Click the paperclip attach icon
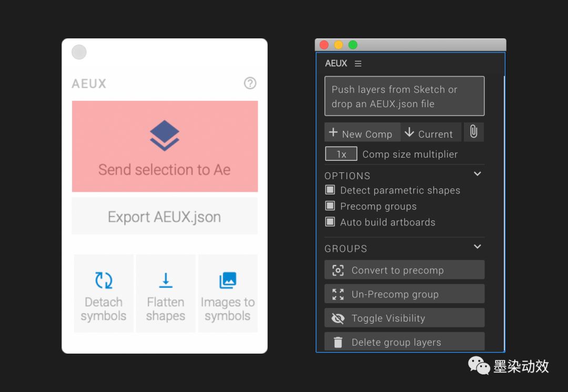This screenshot has width=568, height=392. pyautogui.click(x=473, y=132)
